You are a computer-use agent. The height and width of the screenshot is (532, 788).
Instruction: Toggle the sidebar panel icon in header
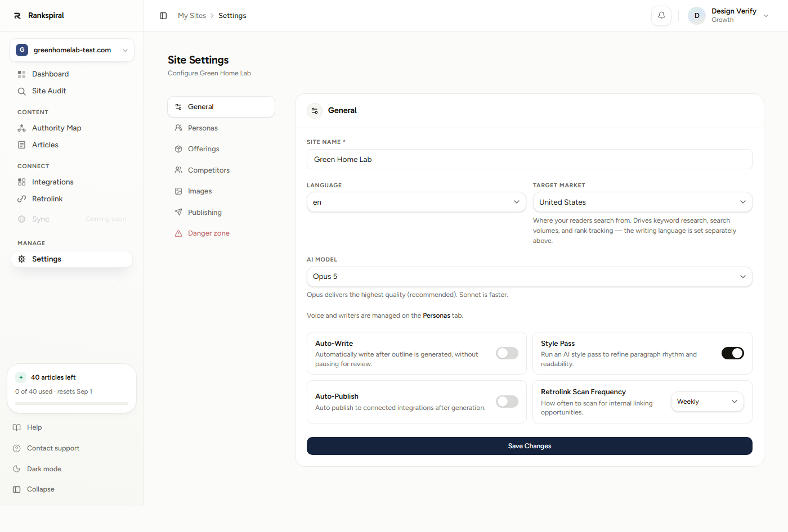coord(163,16)
